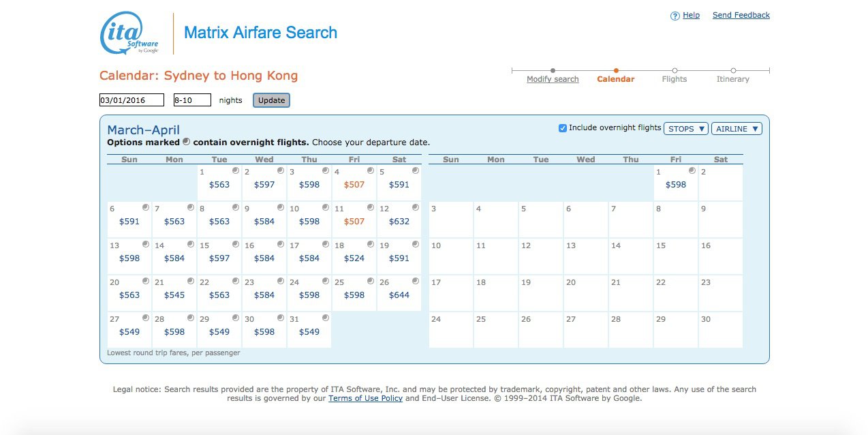The height and width of the screenshot is (435, 868).
Task: Select the $549 fare on March 31
Action: coord(309,332)
